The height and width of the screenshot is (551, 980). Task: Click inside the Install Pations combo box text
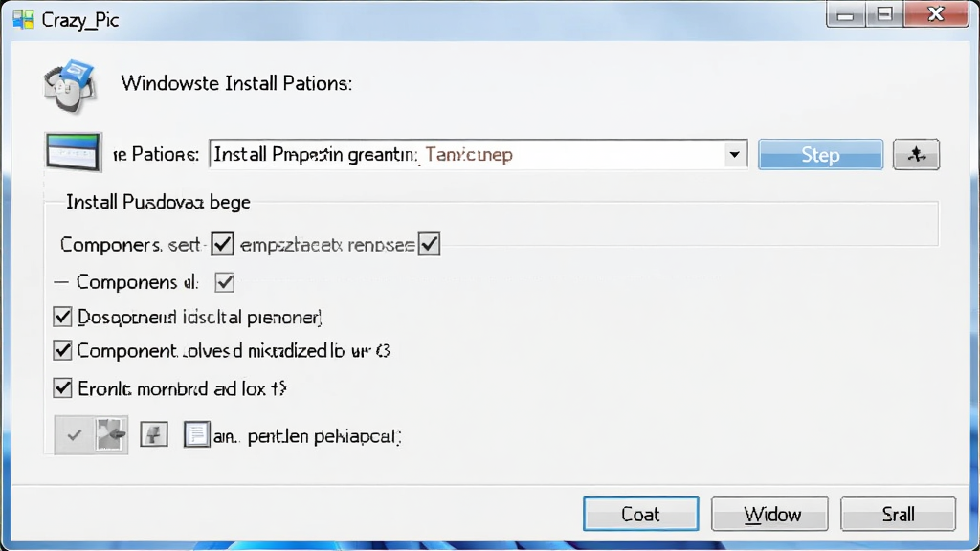click(466, 154)
